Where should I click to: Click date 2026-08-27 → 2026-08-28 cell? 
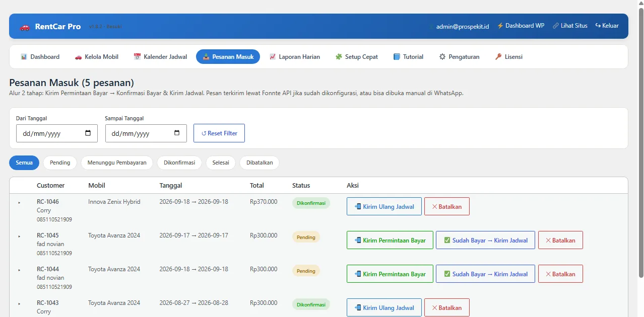click(194, 303)
